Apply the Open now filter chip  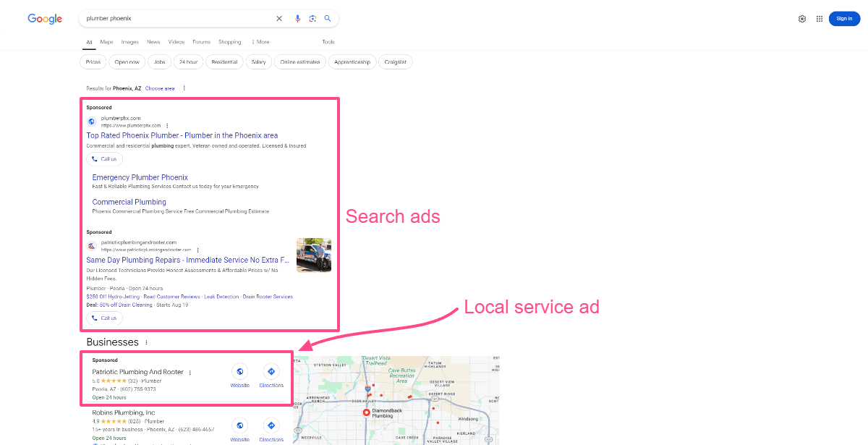coord(127,62)
